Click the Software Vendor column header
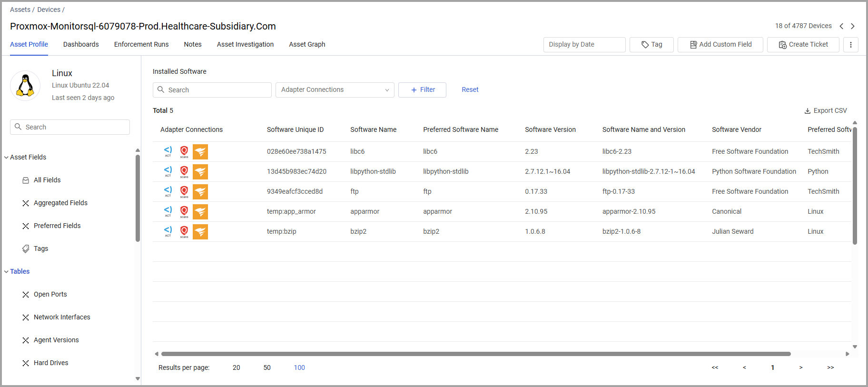Image resolution: width=868 pixels, height=387 pixels. pos(737,129)
